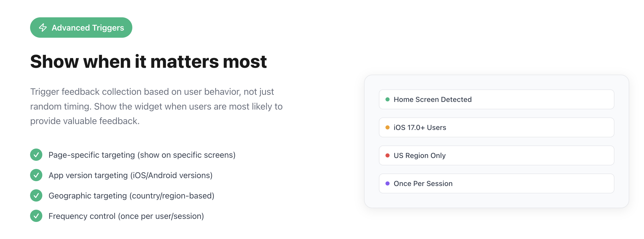Image resolution: width=644 pixels, height=239 pixels.
Task: Click the red dot beside US Region Only
Action: 388,155
